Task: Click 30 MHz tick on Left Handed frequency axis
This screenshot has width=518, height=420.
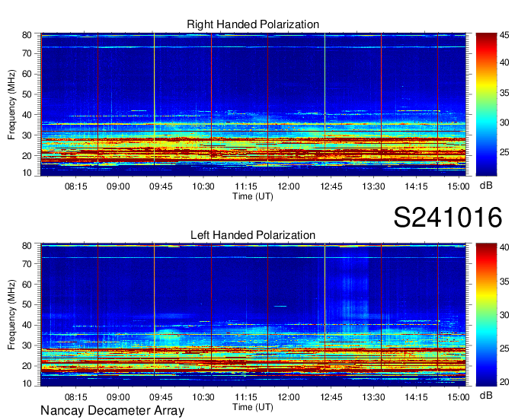Action: 27,345
